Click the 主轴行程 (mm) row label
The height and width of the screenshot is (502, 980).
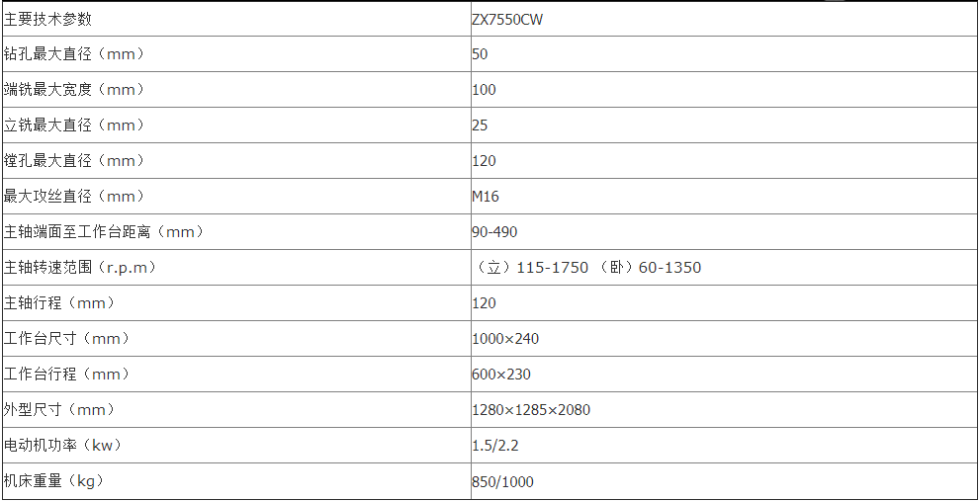tap(61, 303)
